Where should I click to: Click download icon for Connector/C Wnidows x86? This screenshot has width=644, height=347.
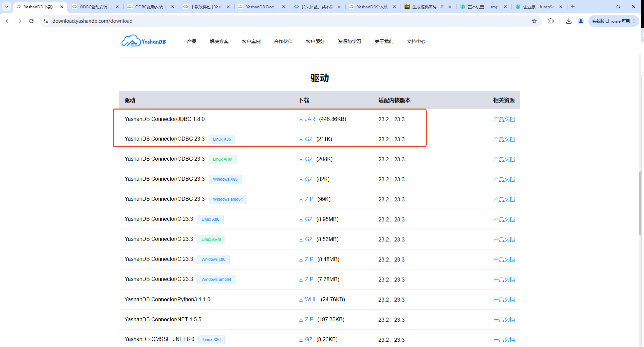[x=301, y=259]
